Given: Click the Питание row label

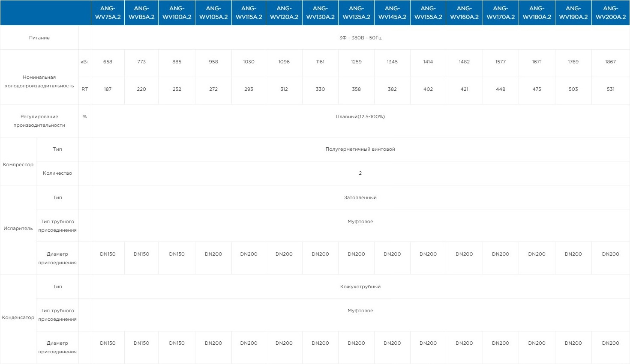Looking at the screenshot, I should [x=39, y=38].
